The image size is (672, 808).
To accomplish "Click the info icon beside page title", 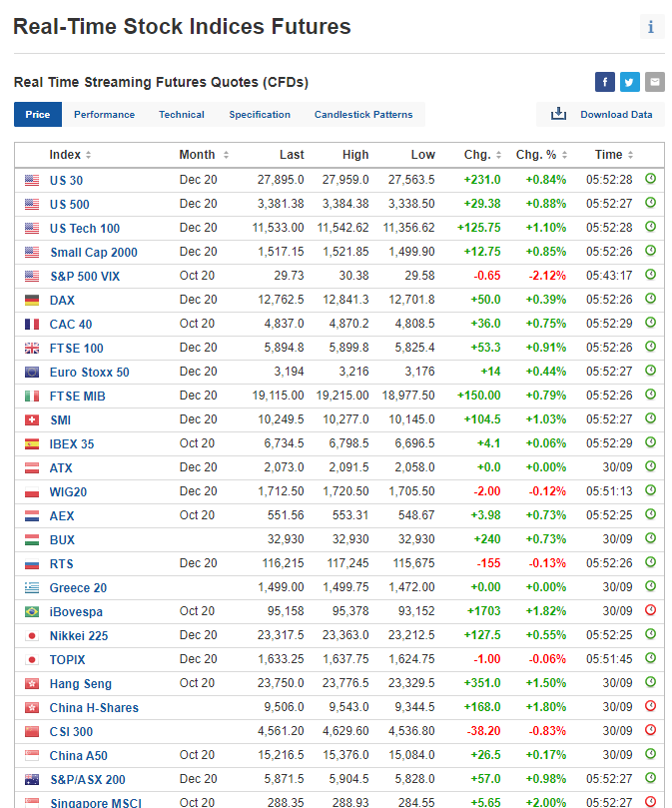I will click(x=651, y=27).
